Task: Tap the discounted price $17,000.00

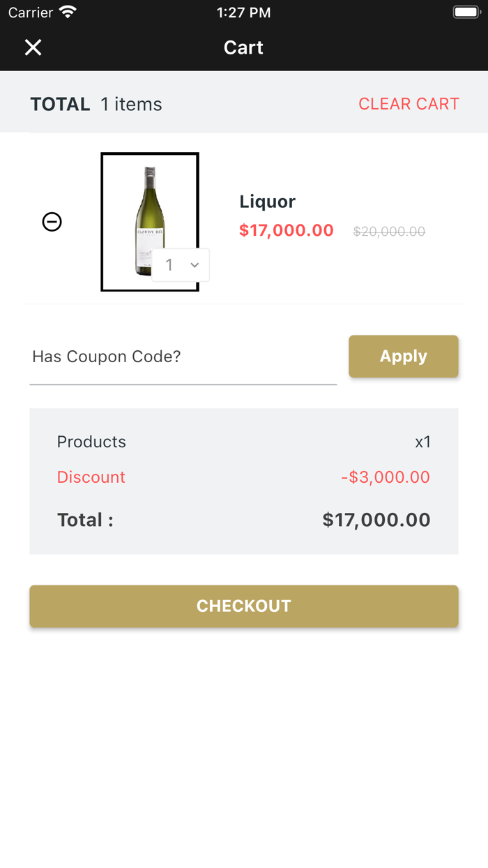Action: (287, 230)
